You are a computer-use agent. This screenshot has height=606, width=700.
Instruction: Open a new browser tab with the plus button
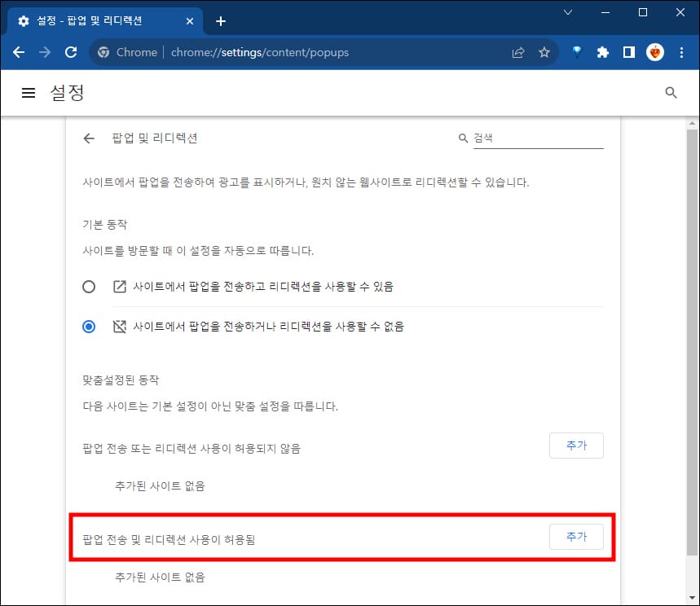[x=220, y=21]
